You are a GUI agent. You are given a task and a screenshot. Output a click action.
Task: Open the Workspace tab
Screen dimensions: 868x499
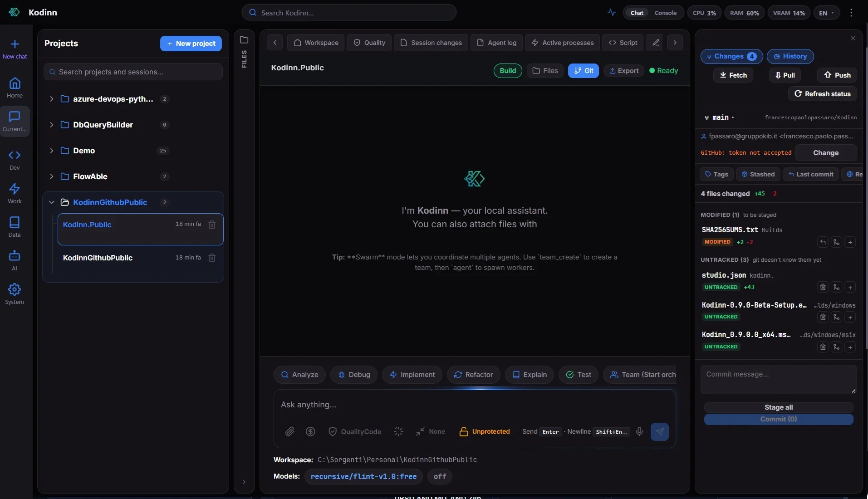point(316,43)
